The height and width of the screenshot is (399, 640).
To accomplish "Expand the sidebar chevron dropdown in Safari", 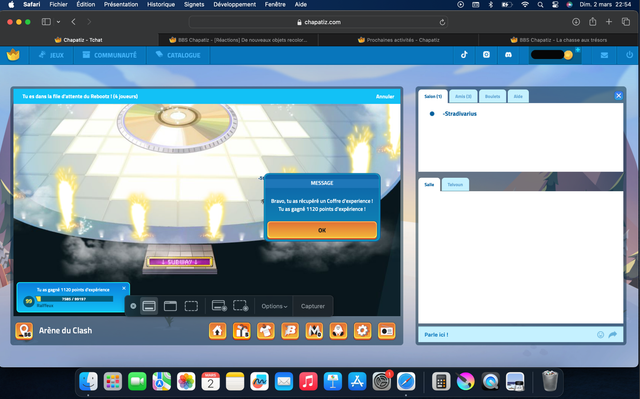I will click(58, 22).
